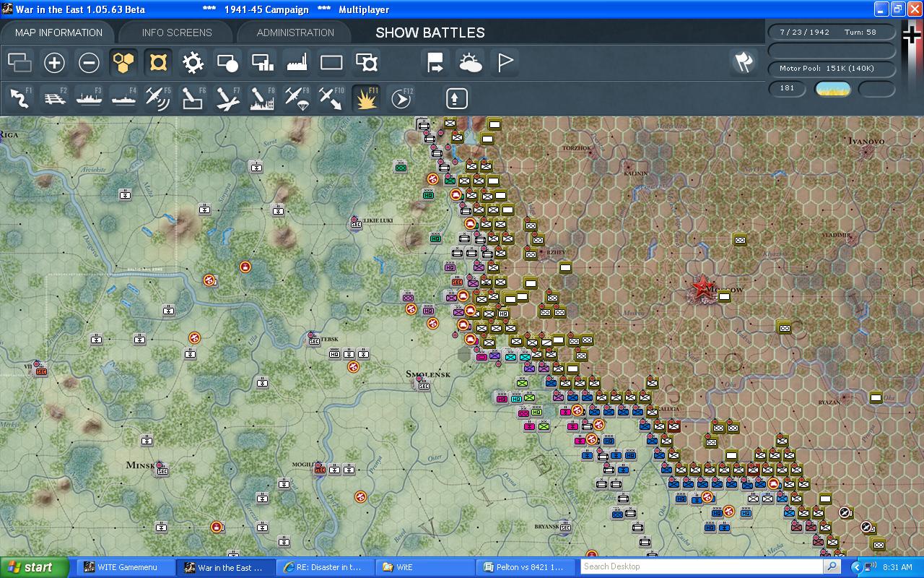The image size is (924, 578).
Task: Click the red Moscow star on map
Action: click(x=701, y=288)
